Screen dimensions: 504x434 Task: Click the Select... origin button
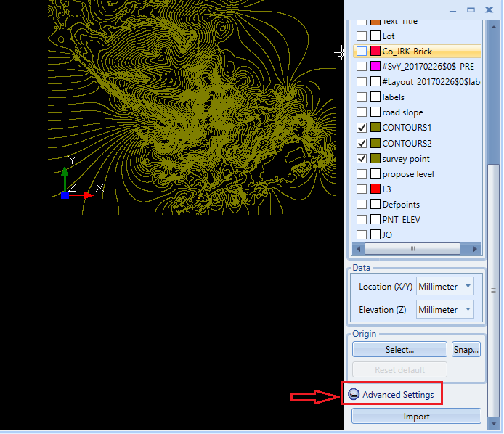(399, 349)
